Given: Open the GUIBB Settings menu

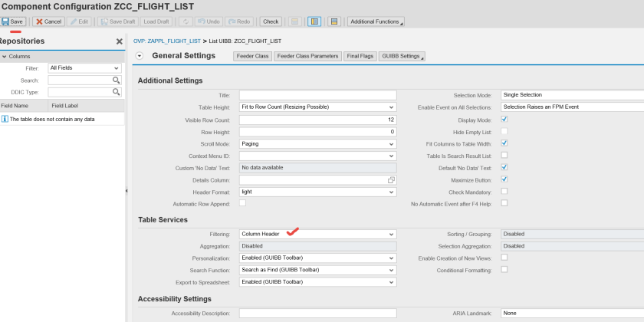Looking at the screenshot, I should tap(402, 56).
